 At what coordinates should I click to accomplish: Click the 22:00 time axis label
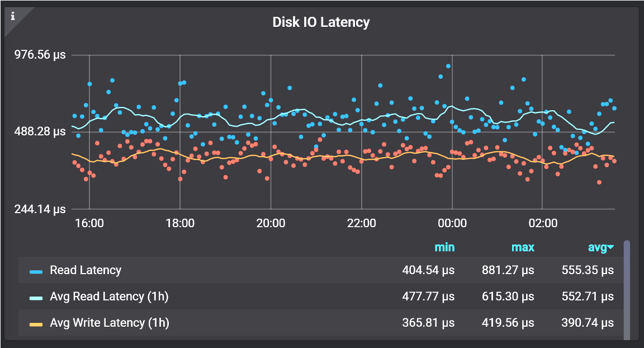(x=362, y=223)
